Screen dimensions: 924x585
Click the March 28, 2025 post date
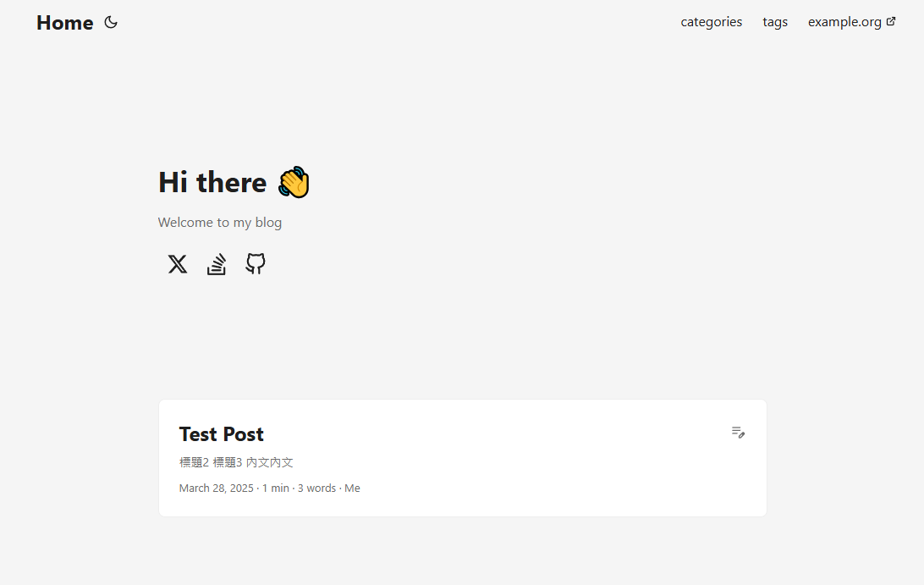point(216,488)
